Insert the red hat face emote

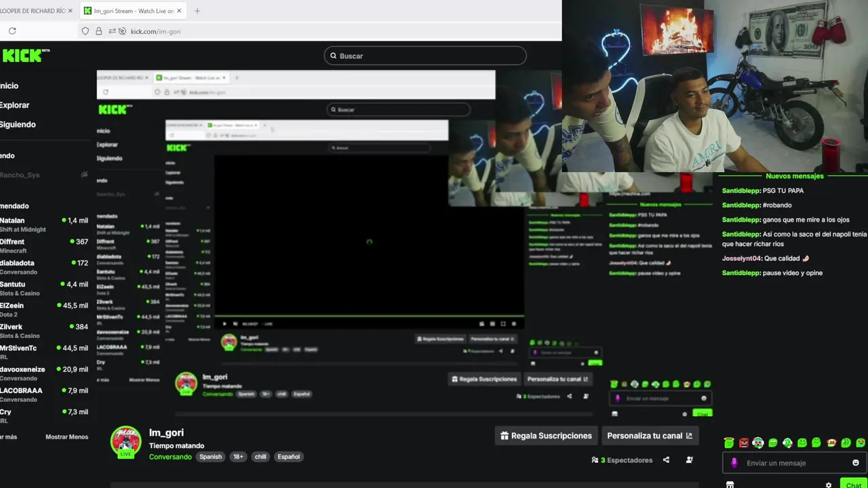pyautogui.click(x=831, y=443)
